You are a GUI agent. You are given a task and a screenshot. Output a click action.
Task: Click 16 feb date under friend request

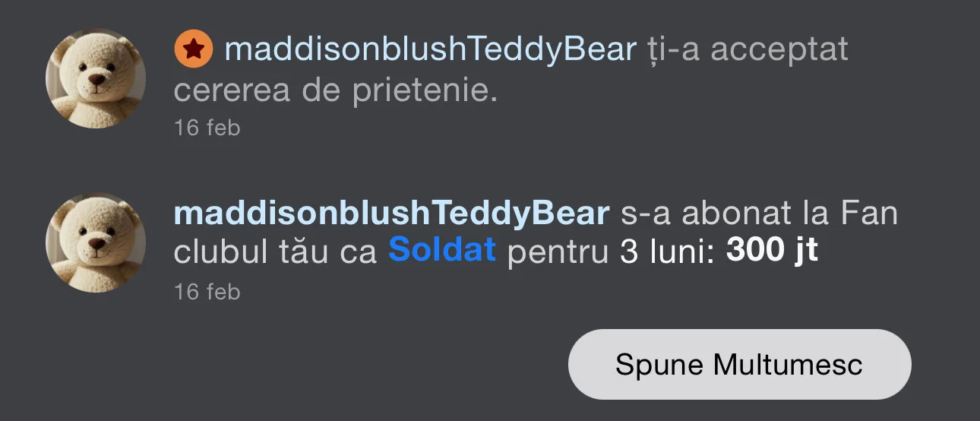pos(207,128)
